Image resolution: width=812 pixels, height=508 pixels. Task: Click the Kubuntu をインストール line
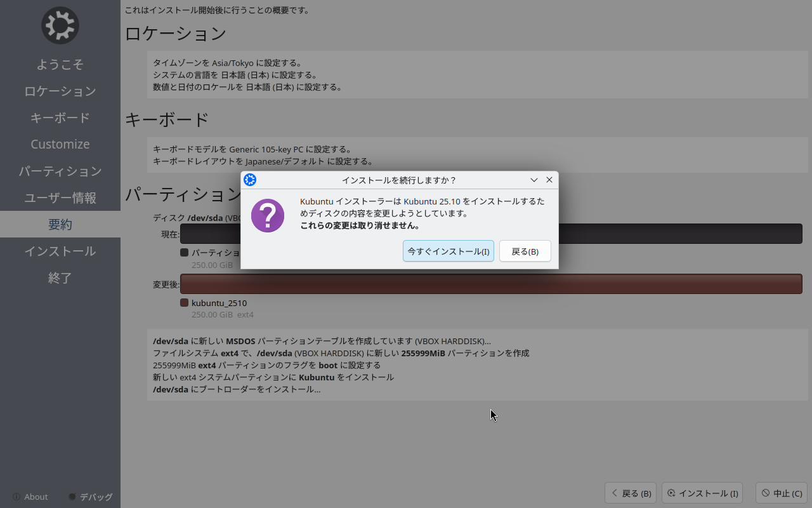pos(273,377)
